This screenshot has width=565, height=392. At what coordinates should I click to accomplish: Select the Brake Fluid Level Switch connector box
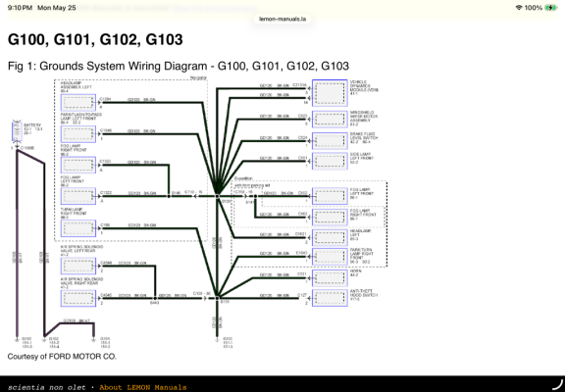(330, 141)
